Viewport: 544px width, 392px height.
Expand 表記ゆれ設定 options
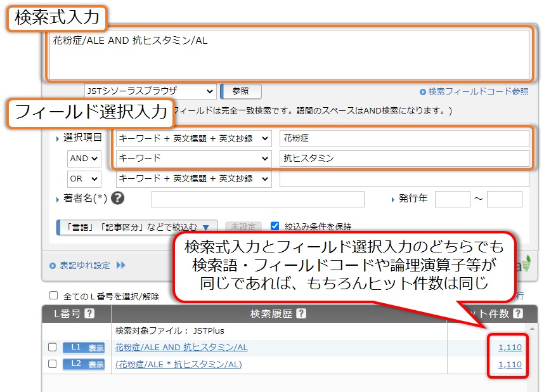(x=87, y=265)
